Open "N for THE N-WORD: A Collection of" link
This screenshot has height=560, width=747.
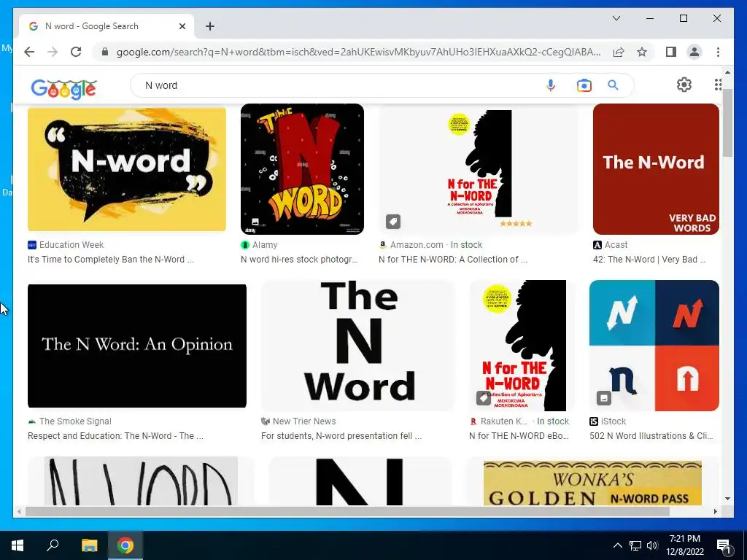(453, 260)
